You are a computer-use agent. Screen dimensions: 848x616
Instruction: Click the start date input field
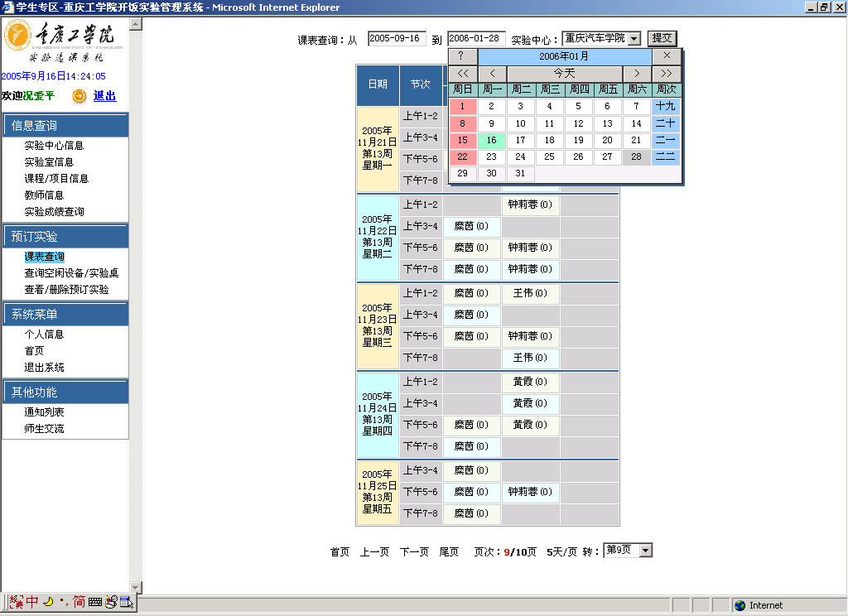[x=396, y=39]
